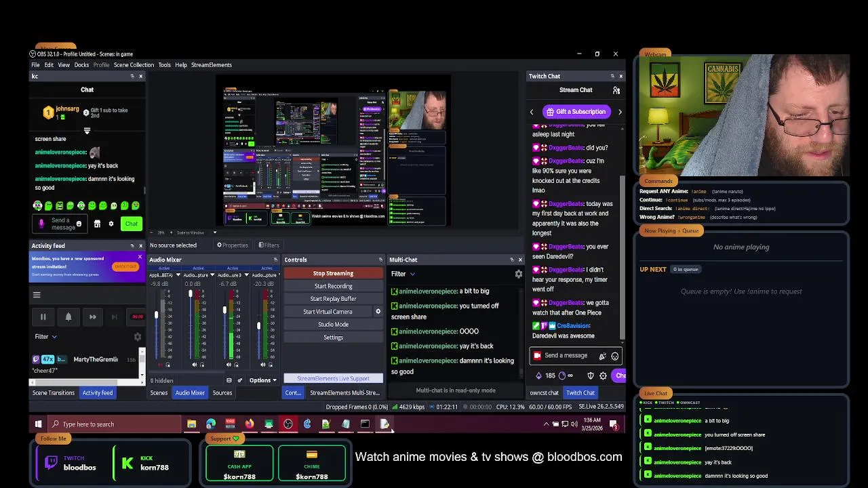Click the green Chat send button

(x=131, y=224)
